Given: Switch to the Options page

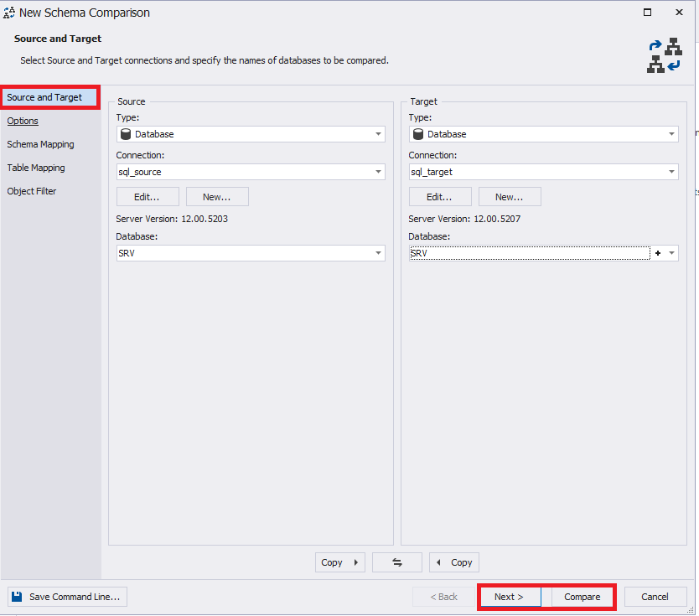Looking at the screenshot, I should pyautogui.click(x=23, y=121).
